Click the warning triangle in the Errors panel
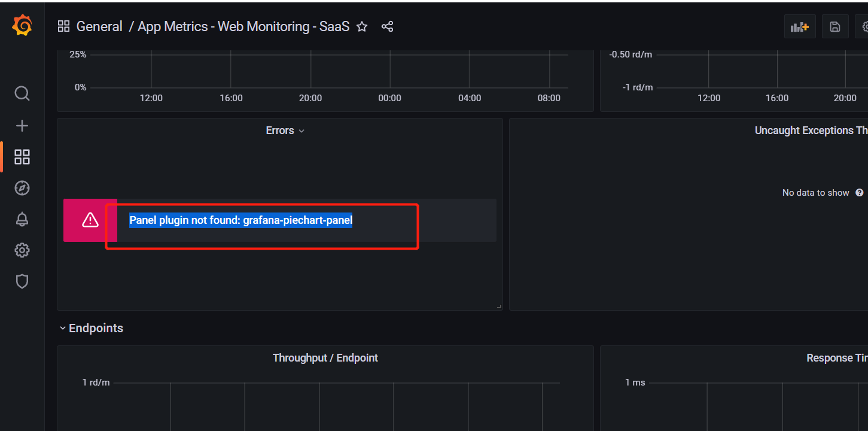Image resolution: width=868 pixels, height=431 pixels. pyautogui.click(x=90, y=220)
